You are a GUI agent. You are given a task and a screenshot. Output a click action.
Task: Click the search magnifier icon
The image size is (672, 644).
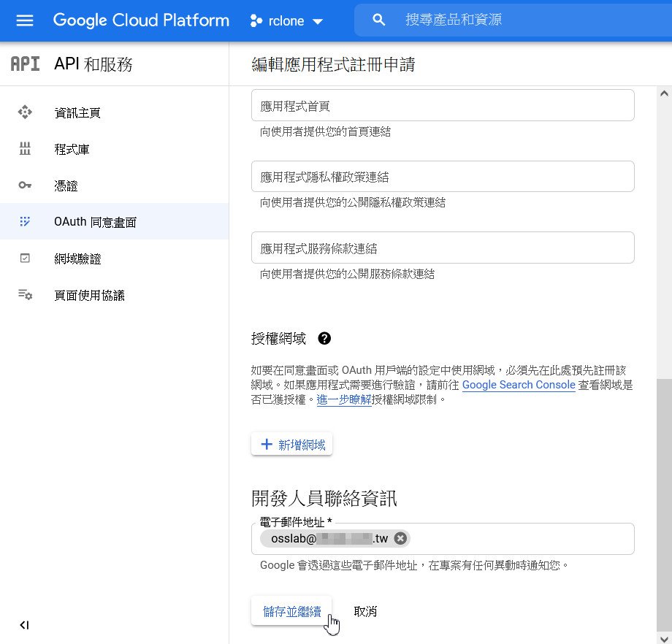click(378, 20)
